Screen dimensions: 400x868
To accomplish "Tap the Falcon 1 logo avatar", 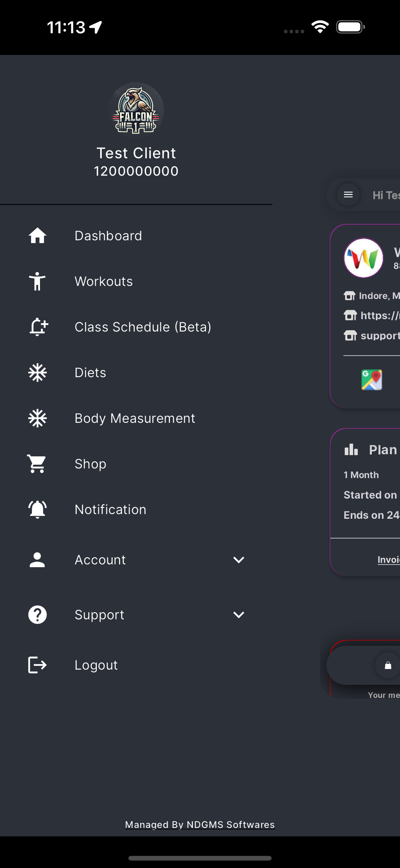I will [136, 110].
